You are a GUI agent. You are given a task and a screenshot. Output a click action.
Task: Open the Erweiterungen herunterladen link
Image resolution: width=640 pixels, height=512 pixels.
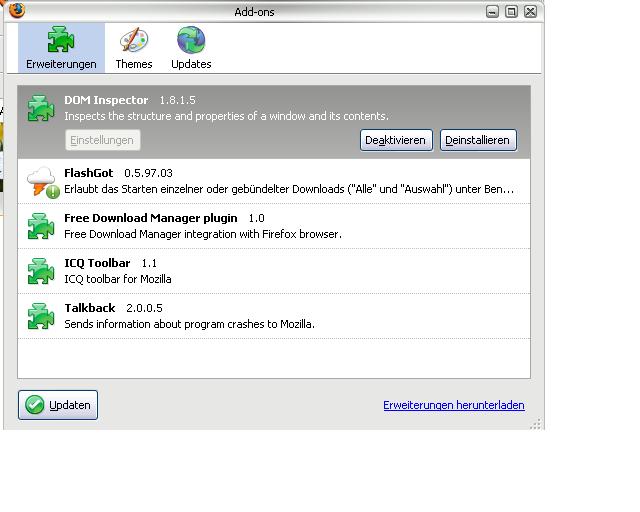click(x=453, y=405)
